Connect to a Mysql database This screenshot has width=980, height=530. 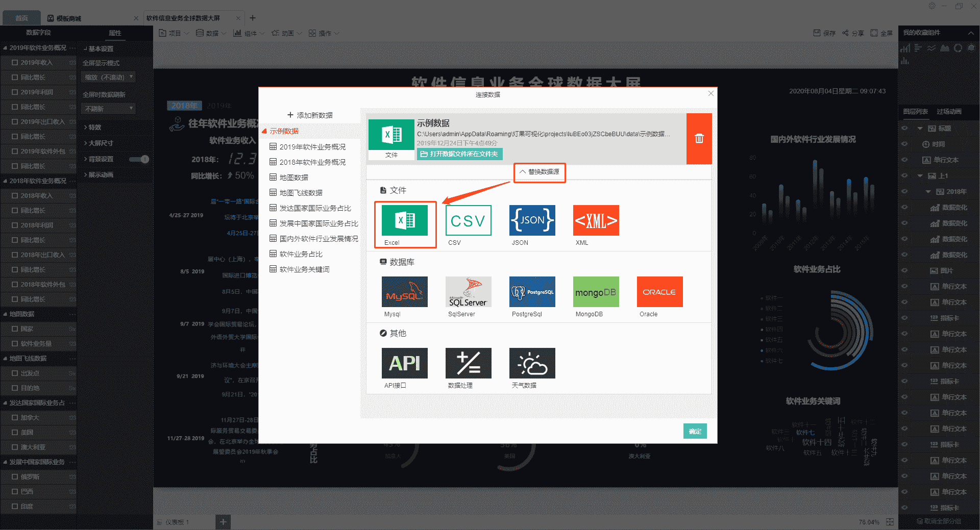pos(405,292)
